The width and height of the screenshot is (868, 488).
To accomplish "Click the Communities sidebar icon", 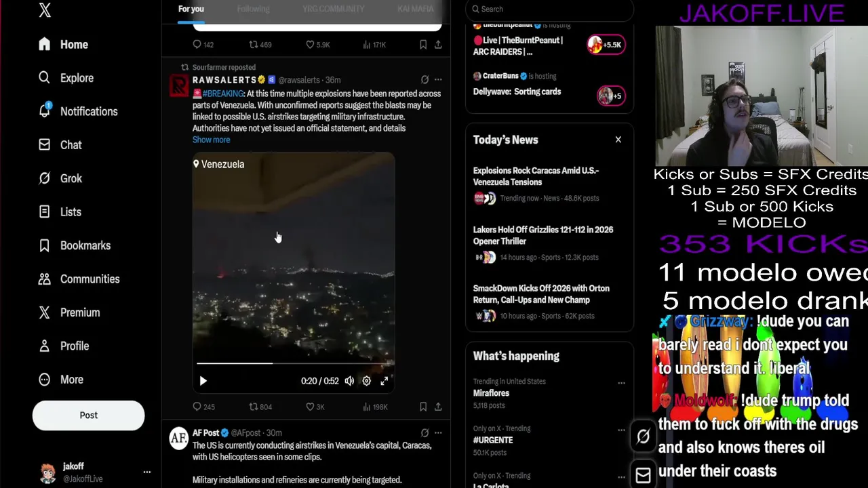I will coord(44,279).
